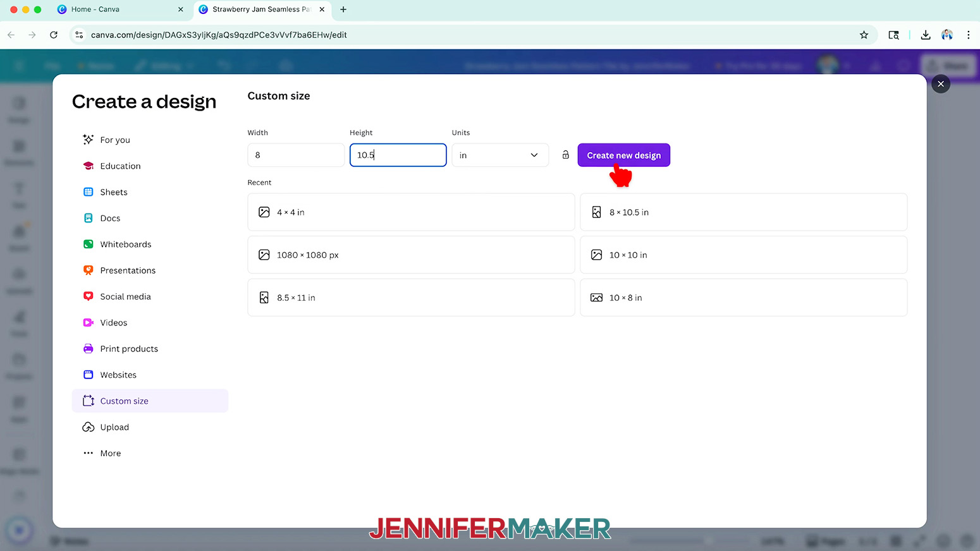Image resolution: width=980 pixels, height=551 pixels.
Task: Open the Whiteboards category
Action: (150, 245)
